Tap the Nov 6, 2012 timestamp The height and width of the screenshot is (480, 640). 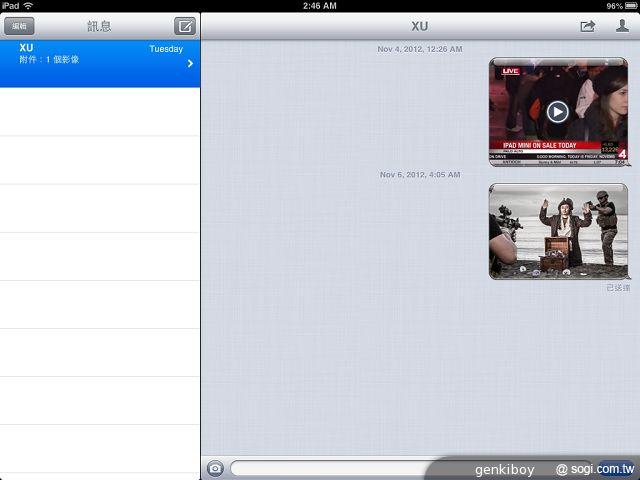420,174
